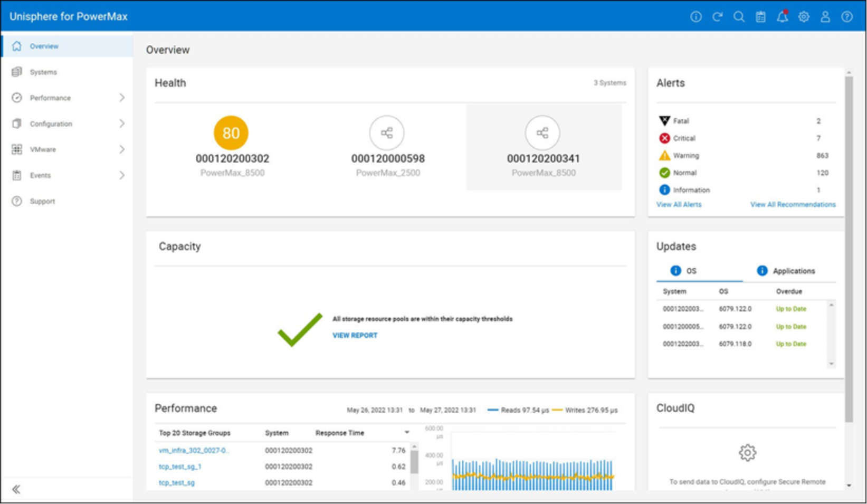Open the jobs clipboard icon in header

click(x=760, y=17)
